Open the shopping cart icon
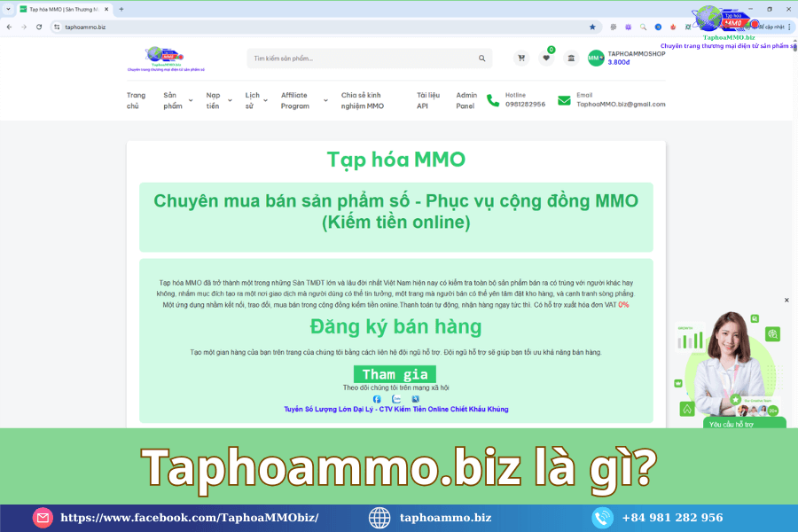The width and height of the screenshot is (798, 532). (x=521, y=59)
